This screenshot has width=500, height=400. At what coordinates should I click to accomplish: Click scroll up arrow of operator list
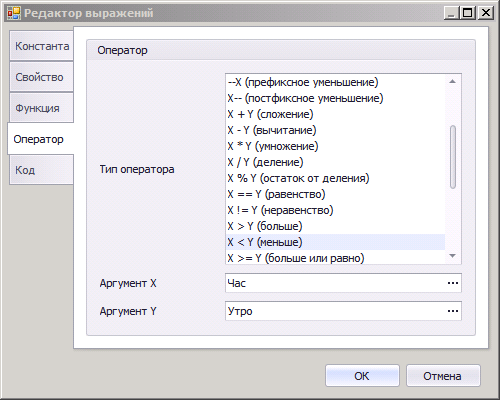coord(453,82)
